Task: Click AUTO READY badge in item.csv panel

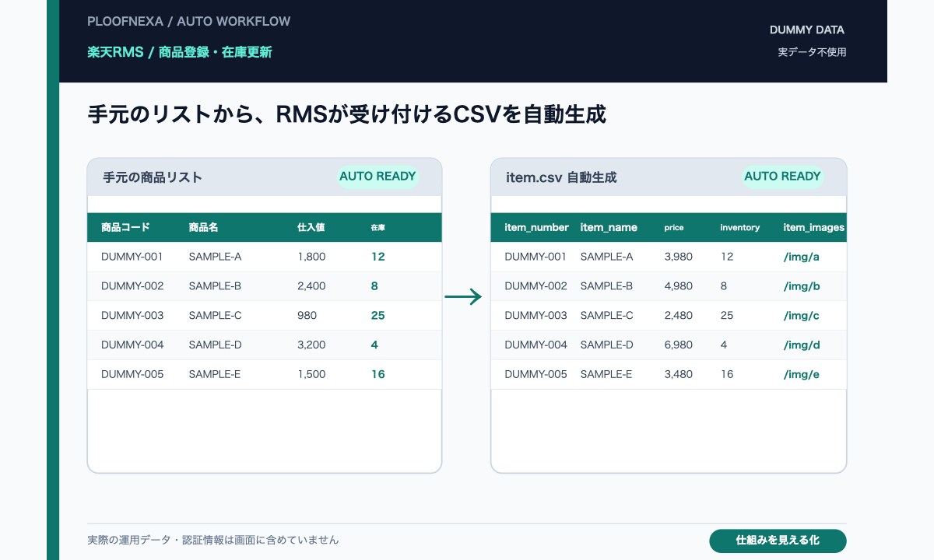Action: click(782, 177)
